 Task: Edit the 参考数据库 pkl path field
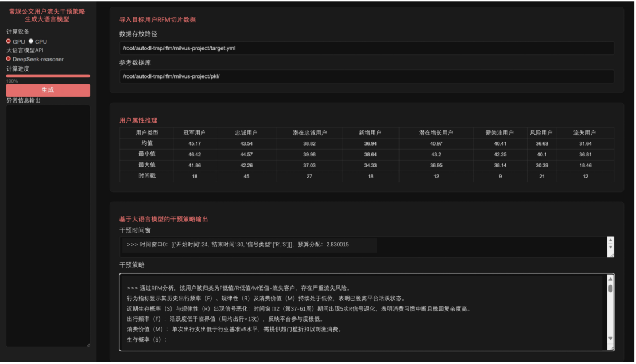tap(366, 76)
